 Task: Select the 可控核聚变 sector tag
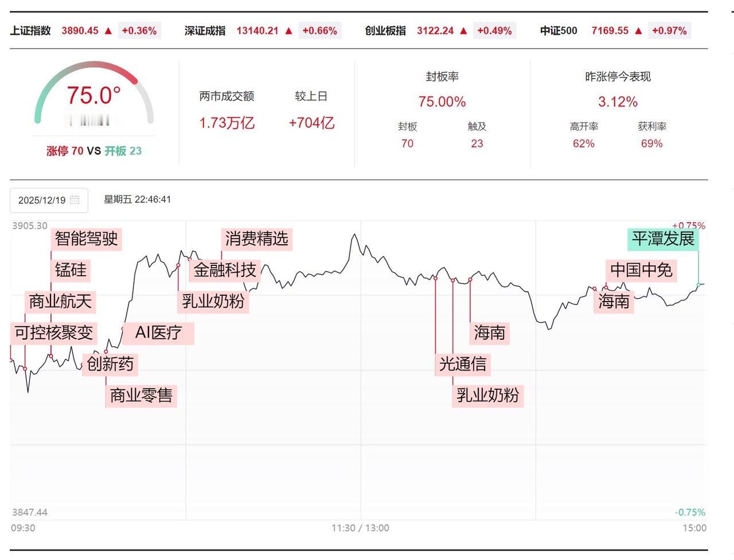point(54,332)
